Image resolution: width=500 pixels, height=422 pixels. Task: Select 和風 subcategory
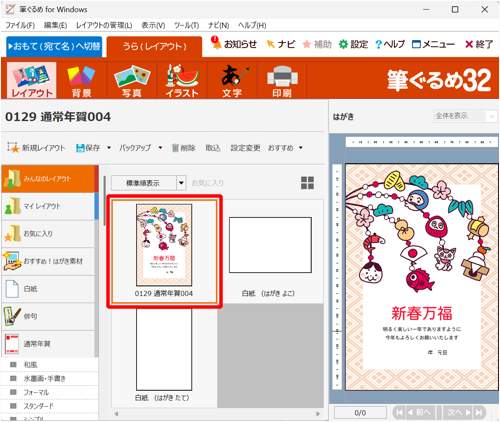click(x=50, y=365)
